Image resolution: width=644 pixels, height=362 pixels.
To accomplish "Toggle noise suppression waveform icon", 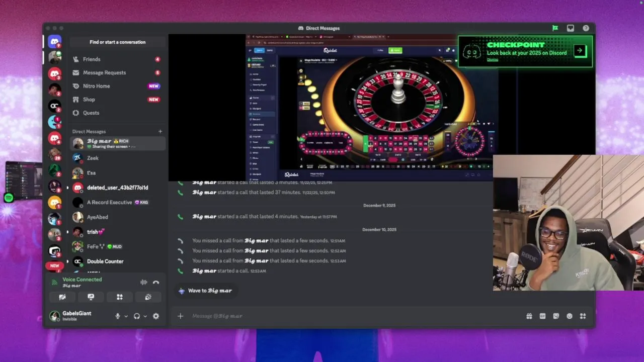I will (144, 283).
